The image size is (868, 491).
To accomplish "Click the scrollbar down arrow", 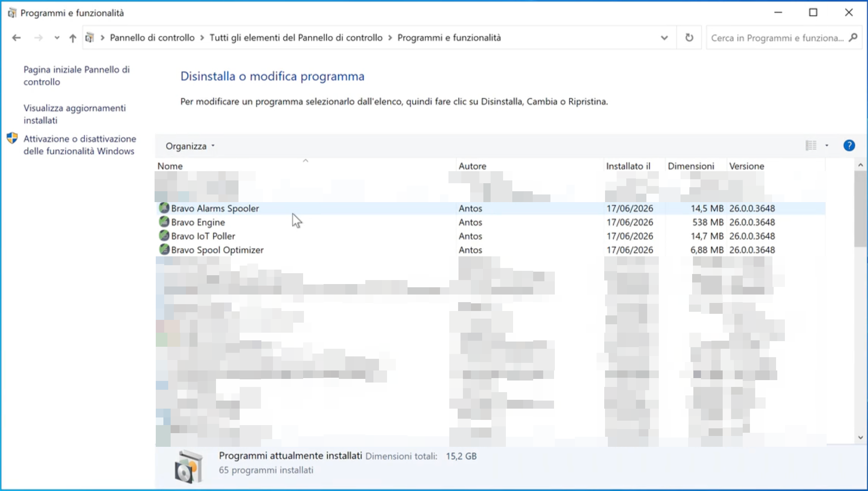I will (x=860, y=438).
